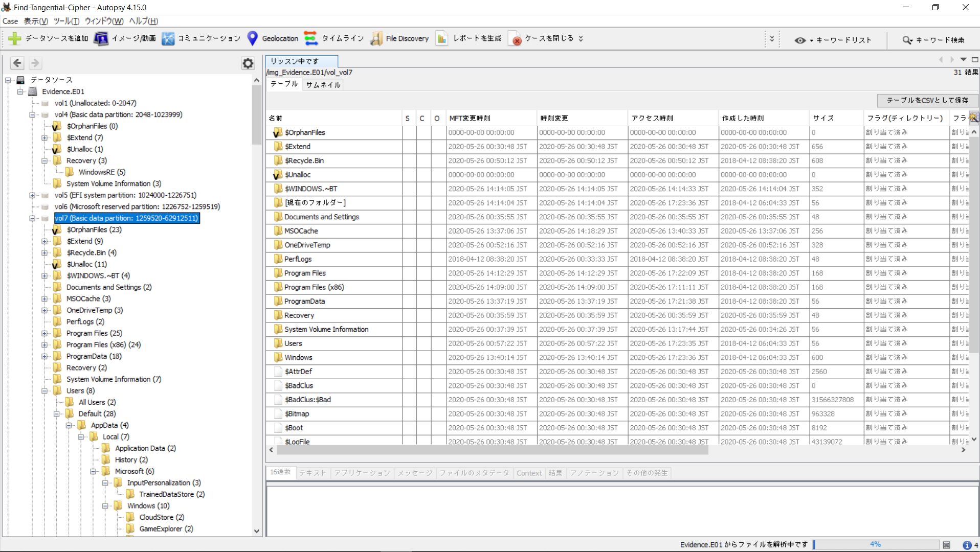The height and width of the screenshot is (552, 980).
Task: Open the Geolocation pin icon
Action: pyautogui.click(x=252, y=38)
